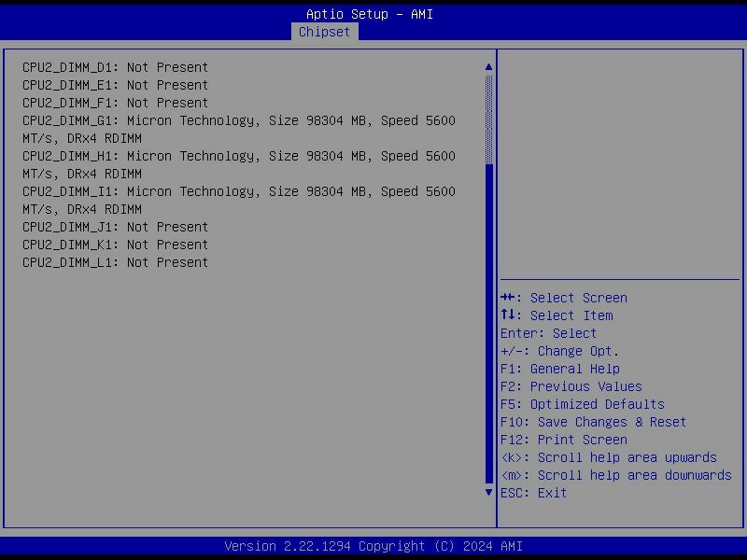This screenshot has height=560, width=747.
Task: Click the scrollbar up arrow
Action: [488, 66]
